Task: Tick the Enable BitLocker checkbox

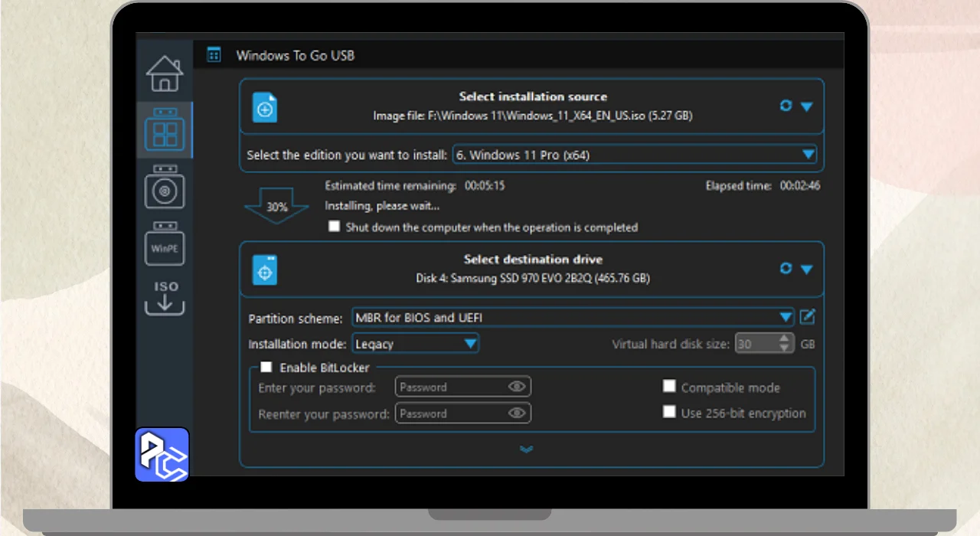Action: pyautogui.click(x=266, y=368)
